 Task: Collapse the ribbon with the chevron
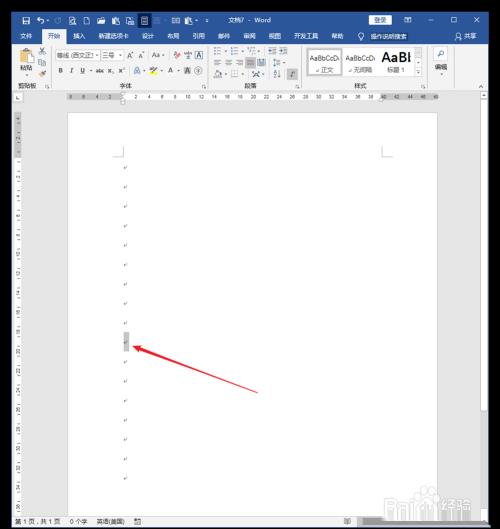(481, 87)
